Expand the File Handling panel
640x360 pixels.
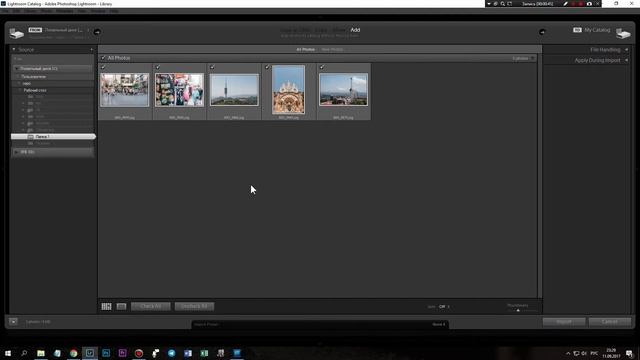coord(627,50)
